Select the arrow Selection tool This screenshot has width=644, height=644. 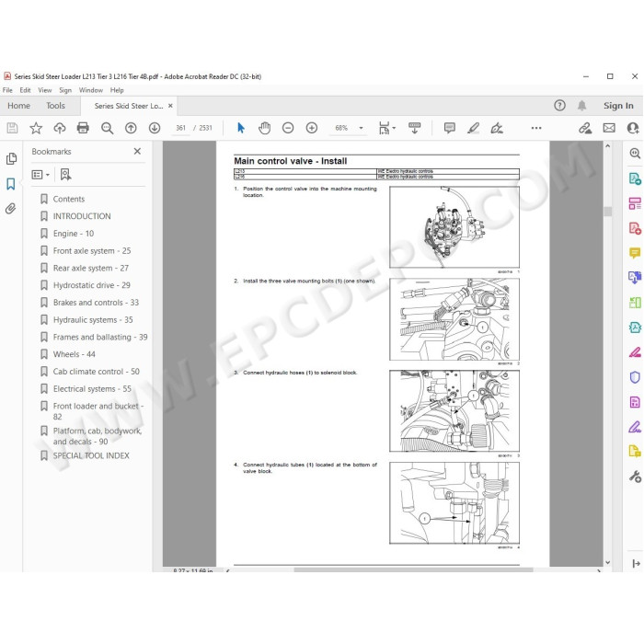tap(241, 128)
